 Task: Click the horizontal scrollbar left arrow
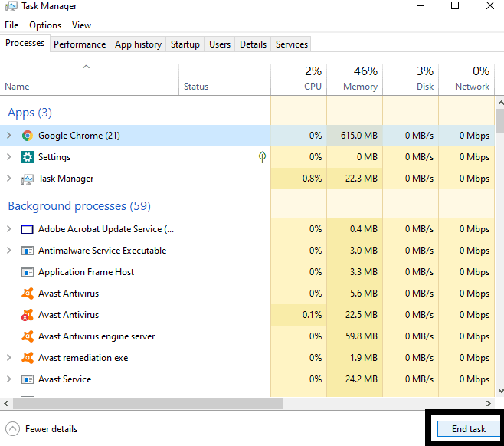6,403
